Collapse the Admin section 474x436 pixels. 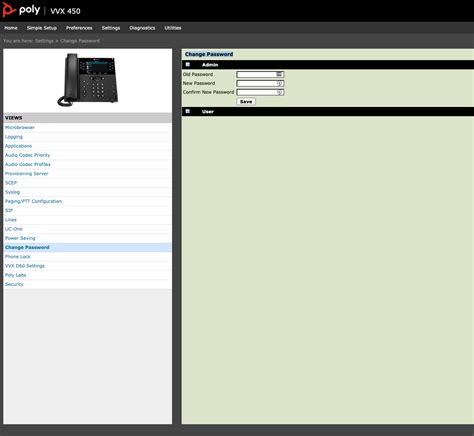188,64
